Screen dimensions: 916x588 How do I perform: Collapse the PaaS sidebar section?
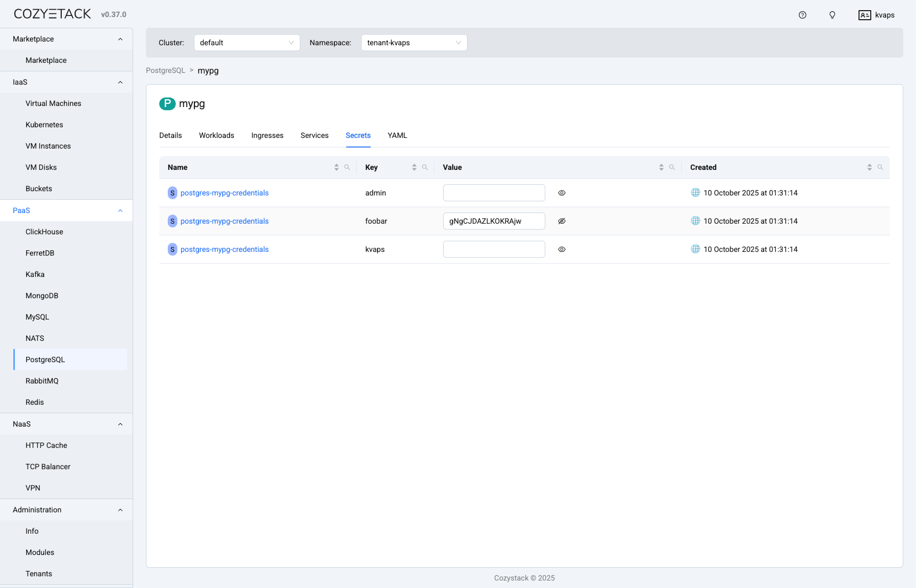(120, 210)
